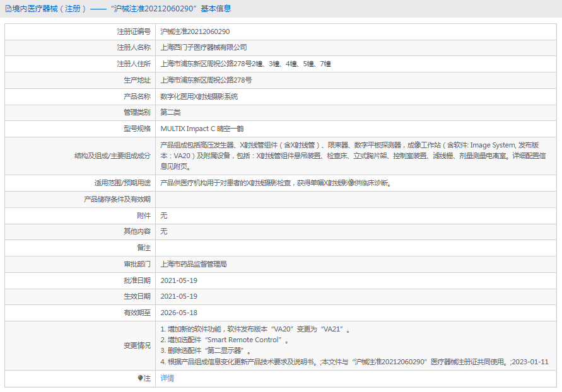
Task: Click the lightbulb icon beside 注 label
Action: [140, 378]
